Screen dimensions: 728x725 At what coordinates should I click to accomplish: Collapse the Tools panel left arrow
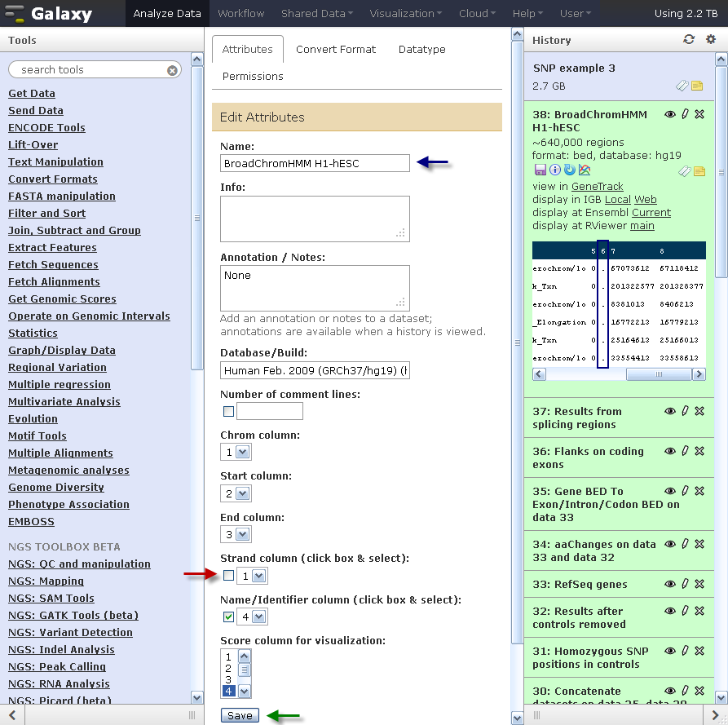[12, 714]
